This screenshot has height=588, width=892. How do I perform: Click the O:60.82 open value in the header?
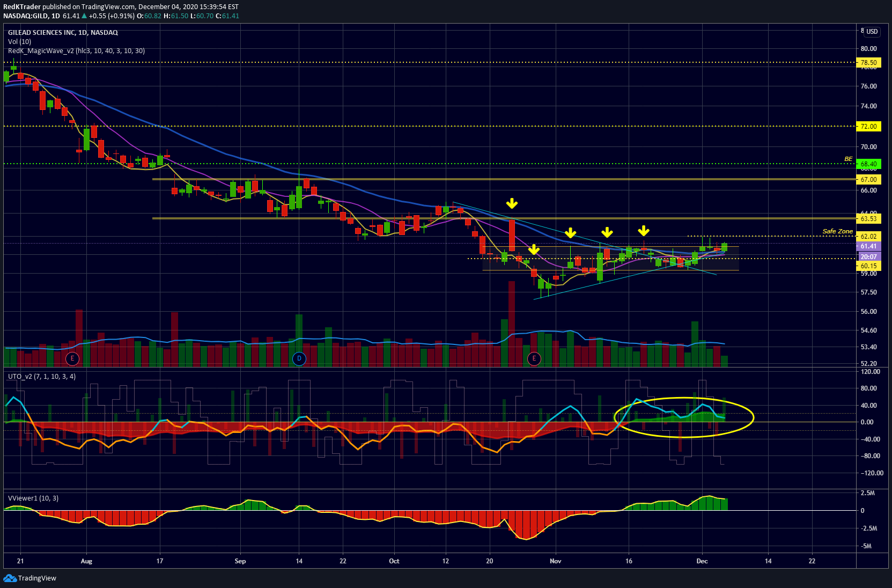pos(149,16)
